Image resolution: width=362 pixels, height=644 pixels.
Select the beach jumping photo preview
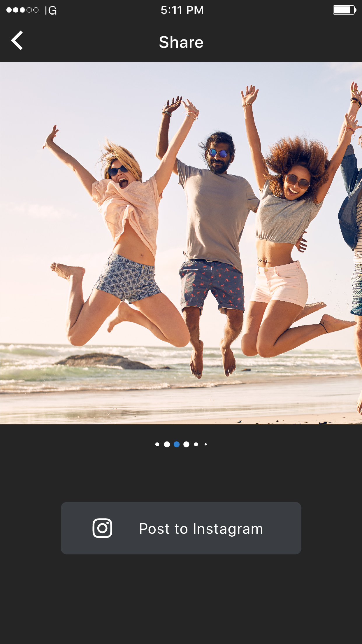point(181,243)
